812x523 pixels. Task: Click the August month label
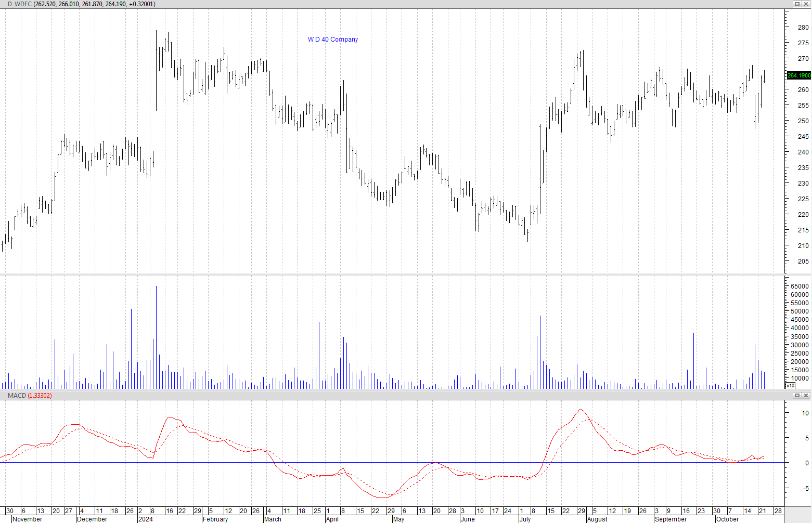(x=597, y=519)
